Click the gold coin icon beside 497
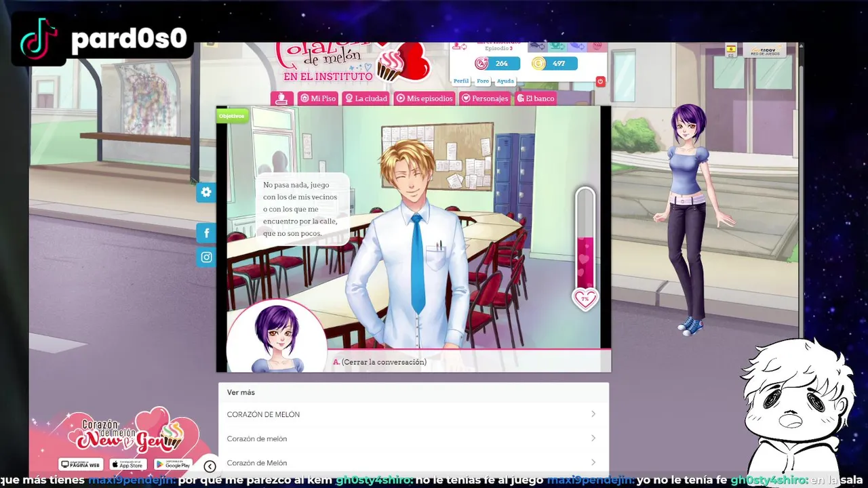868x488 pixels. (x=538, y=64)
